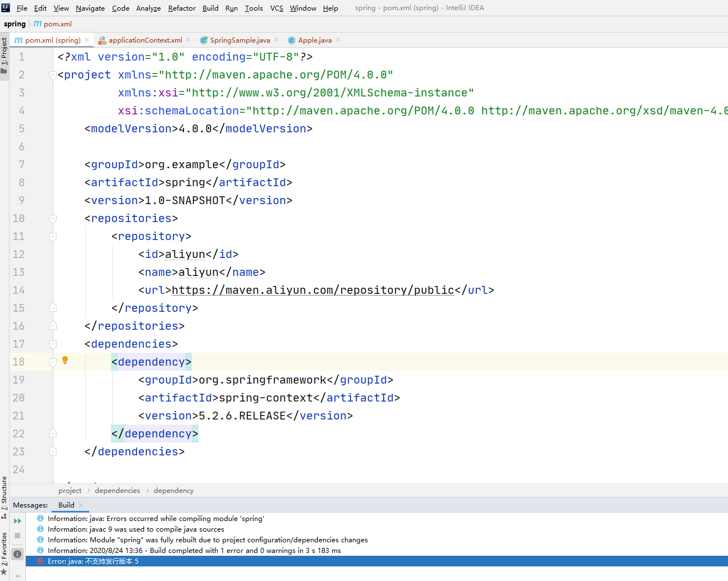This screenshot has height=581, width=728.
Task: Collapse the dependency fold on line 18
Action: pos(53,362)
